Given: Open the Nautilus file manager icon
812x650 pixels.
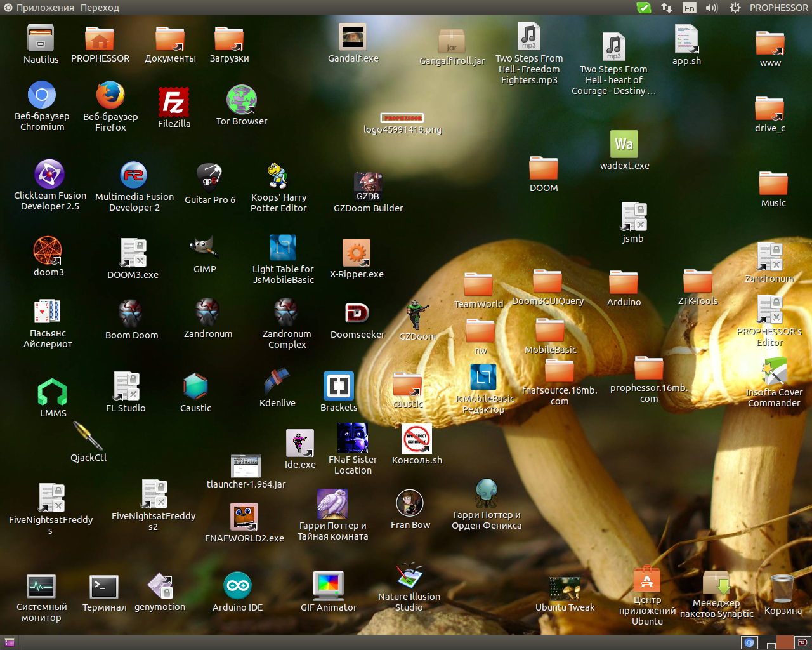Looking at the screenshot, I should (41, 39).
